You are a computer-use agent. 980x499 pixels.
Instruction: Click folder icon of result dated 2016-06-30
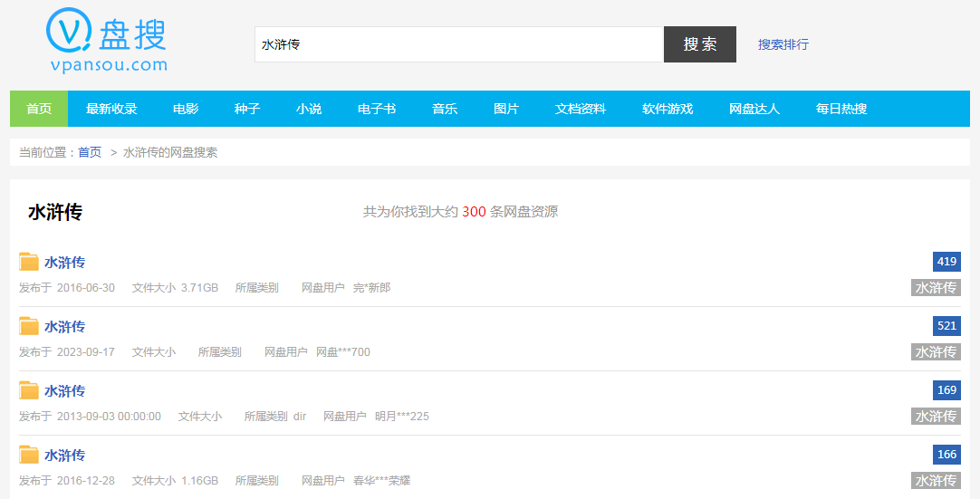pyautogui.click(x=29, y=263)
